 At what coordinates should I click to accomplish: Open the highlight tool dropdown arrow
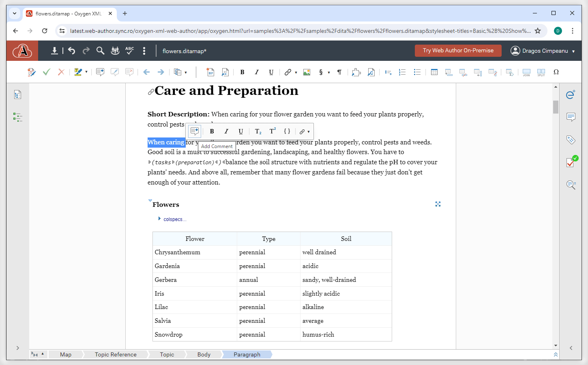[86, 72]
